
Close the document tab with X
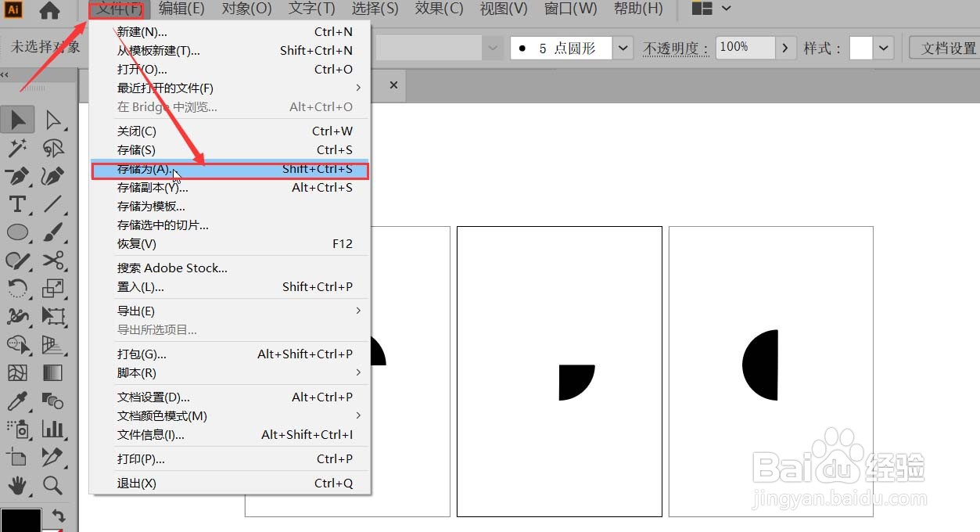(x=393, y=84)
